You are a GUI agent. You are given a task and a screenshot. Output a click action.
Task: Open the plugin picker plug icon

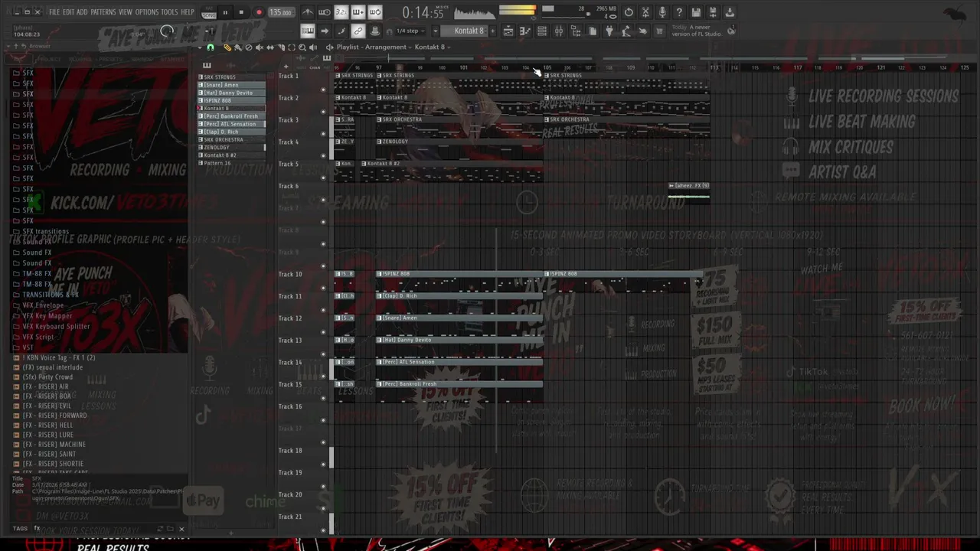609,31
